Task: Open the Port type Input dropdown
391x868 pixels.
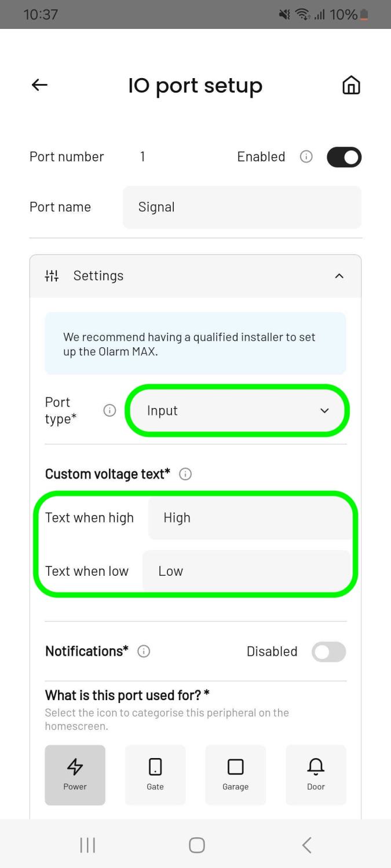Action: point(237,410)
